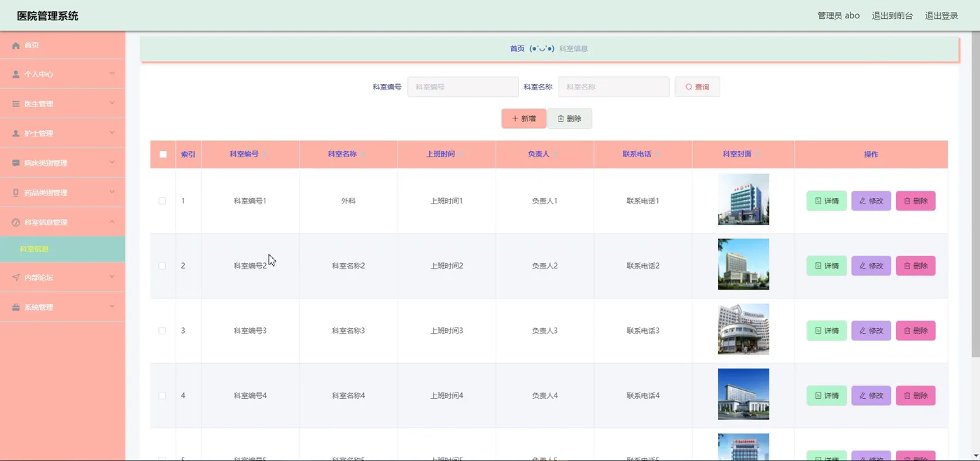Click 修改 for row 科室编号1
Image resolution: width=980 pixels, height=461 pixels.
tap(871, 201)
